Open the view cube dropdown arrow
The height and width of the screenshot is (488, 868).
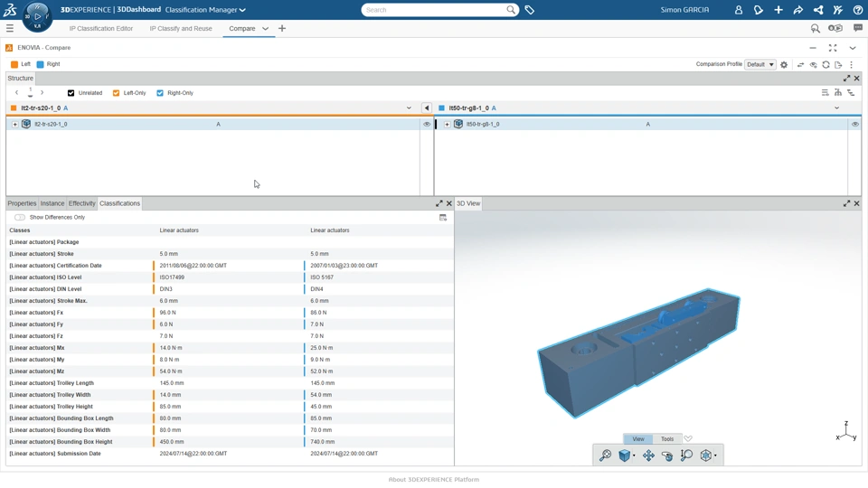(x=634, y=455)
